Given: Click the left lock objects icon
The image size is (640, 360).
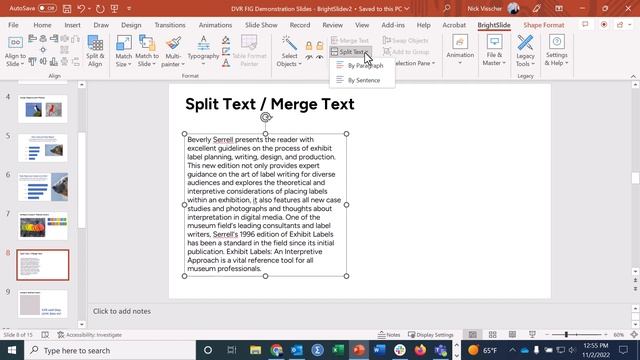Looking at the screenshot, I should (309, 45).
